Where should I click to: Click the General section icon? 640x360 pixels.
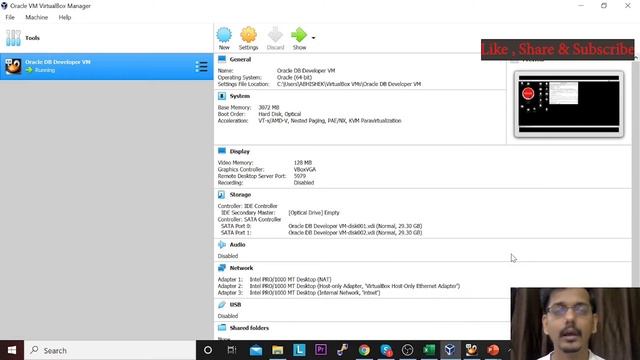click(x=222, y=59)
